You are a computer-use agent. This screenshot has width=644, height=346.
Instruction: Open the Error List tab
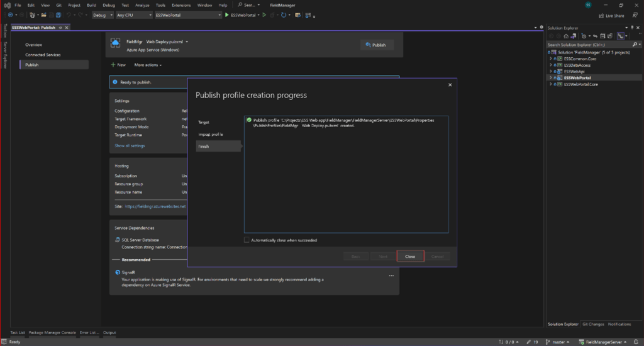(x=89, y=332)
